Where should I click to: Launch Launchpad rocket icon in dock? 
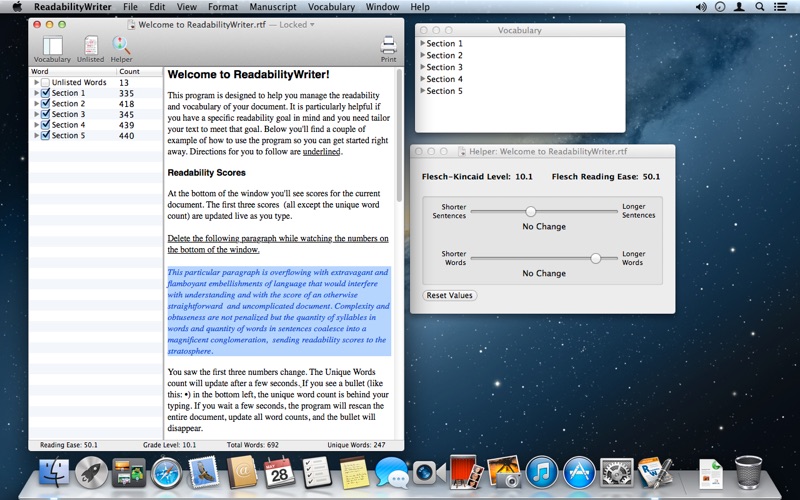pos(91,472)
